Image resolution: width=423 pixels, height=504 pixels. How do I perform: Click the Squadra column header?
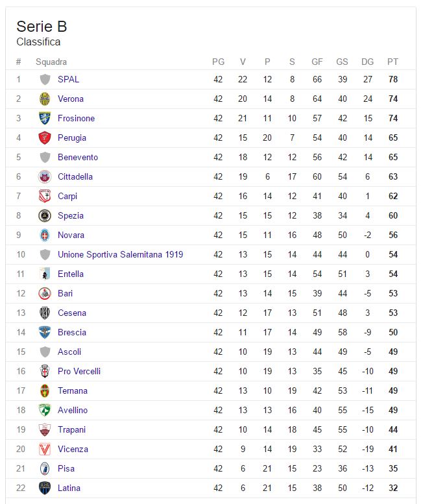tap(51, 62)
